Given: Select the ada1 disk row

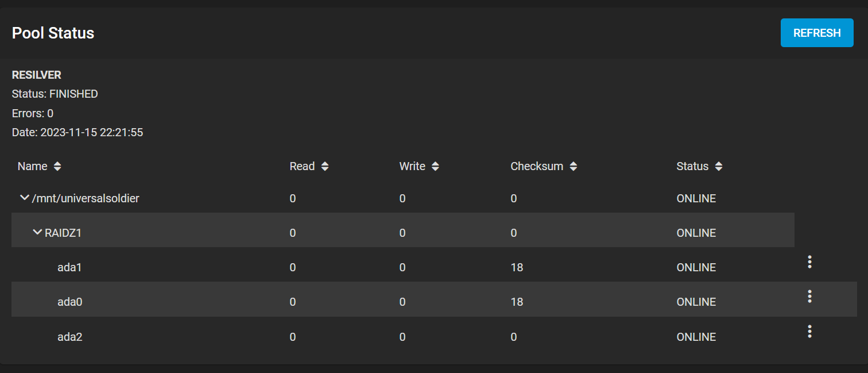Looking at the screenshot, I should pos(403,267).
